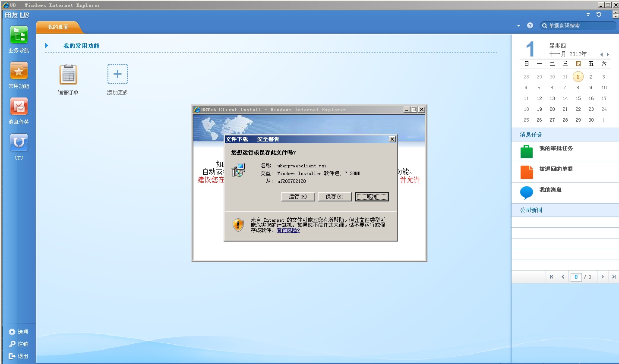This screenshot has width=619, height=364.
Task: Click 取消 in the download dialog
Action: (372, 197)
